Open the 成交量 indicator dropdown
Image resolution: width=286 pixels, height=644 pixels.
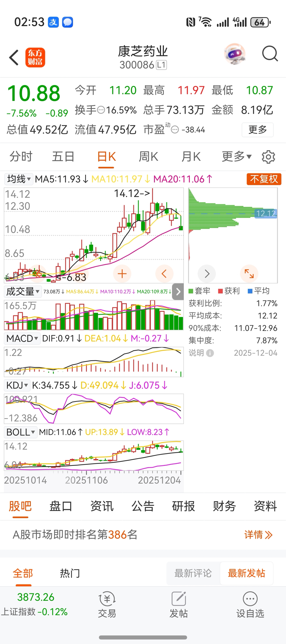point(23,292)
